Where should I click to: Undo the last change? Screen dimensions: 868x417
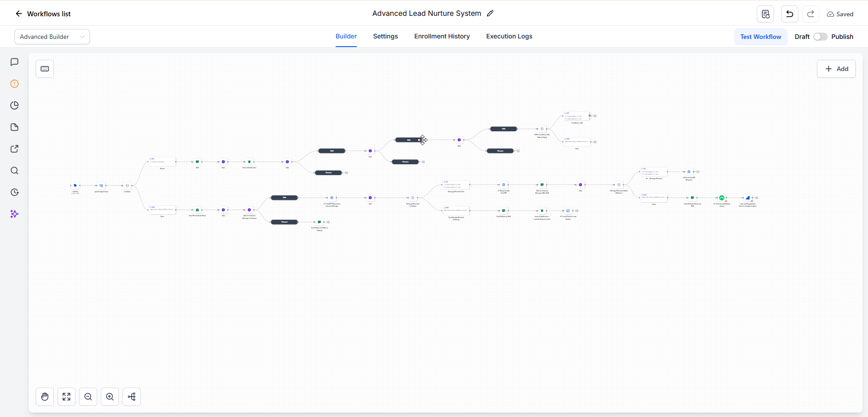click(789, 14)
